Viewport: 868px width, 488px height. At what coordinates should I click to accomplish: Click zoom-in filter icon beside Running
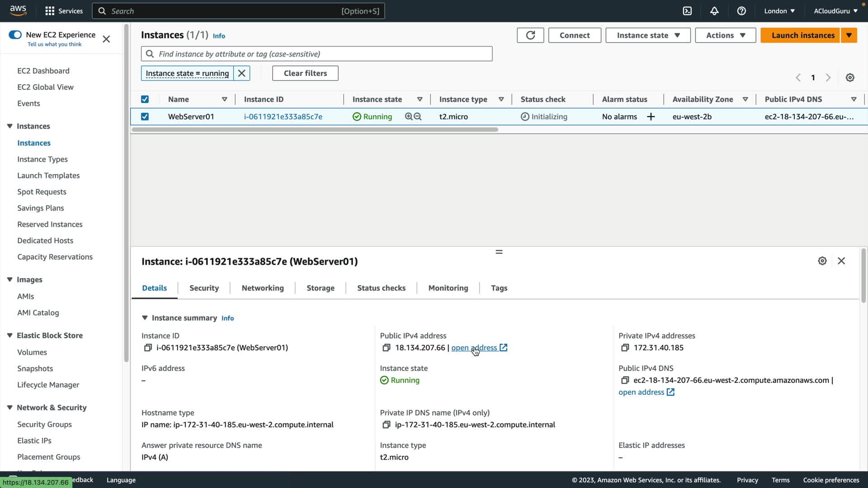[409, 117]
